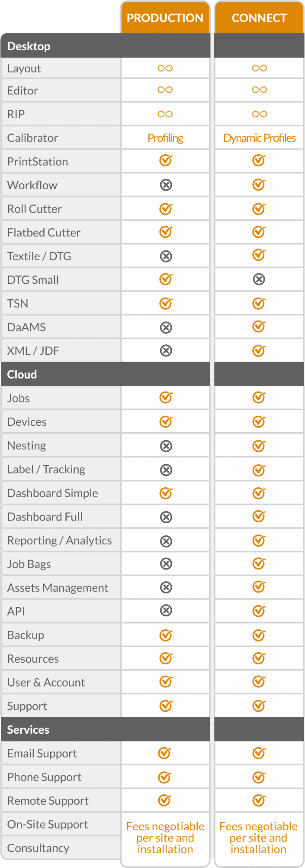
Task: Click the Services section header
Action: click(x=28, y=730)
